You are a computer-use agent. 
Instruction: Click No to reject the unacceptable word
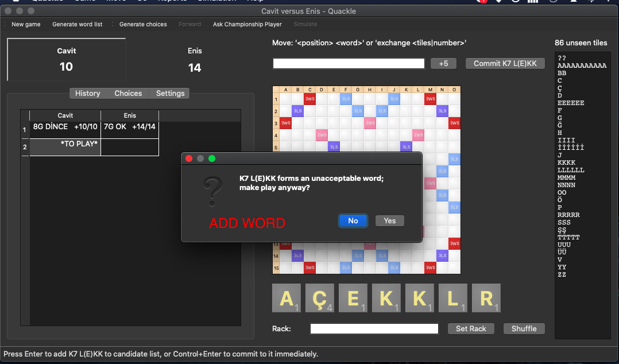tap(353, 220)
